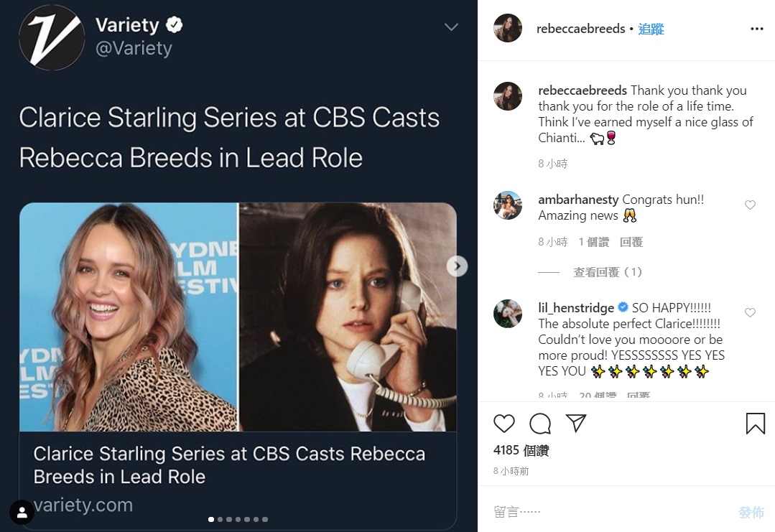Visit lil_henstridge's profile username
This screenshot has height=532, width=775.
pos(576,307)
